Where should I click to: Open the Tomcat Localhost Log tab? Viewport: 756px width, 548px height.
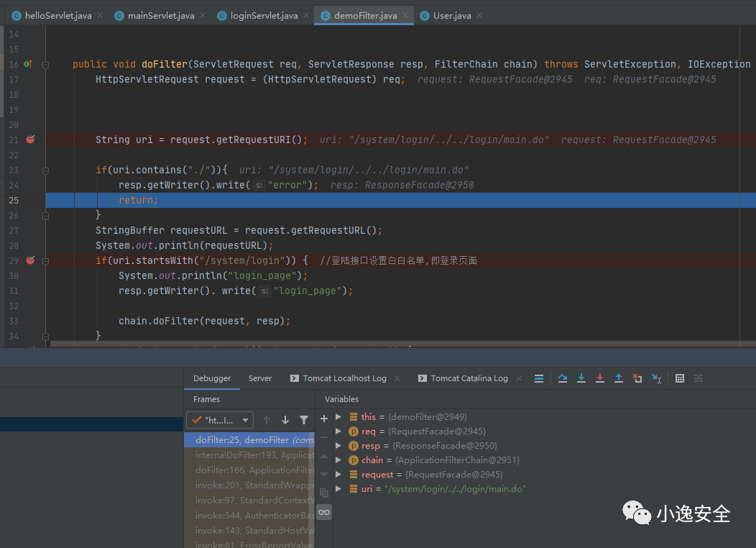[x=338, y=379]
